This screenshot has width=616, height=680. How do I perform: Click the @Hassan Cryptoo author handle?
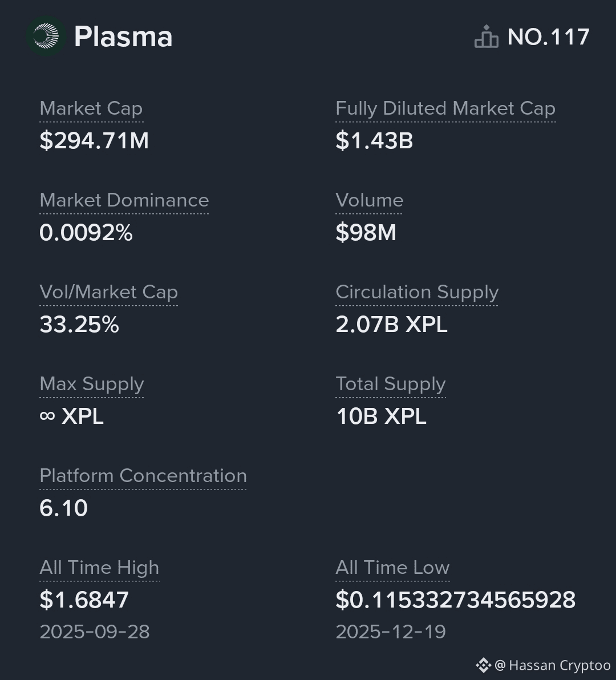553,665
